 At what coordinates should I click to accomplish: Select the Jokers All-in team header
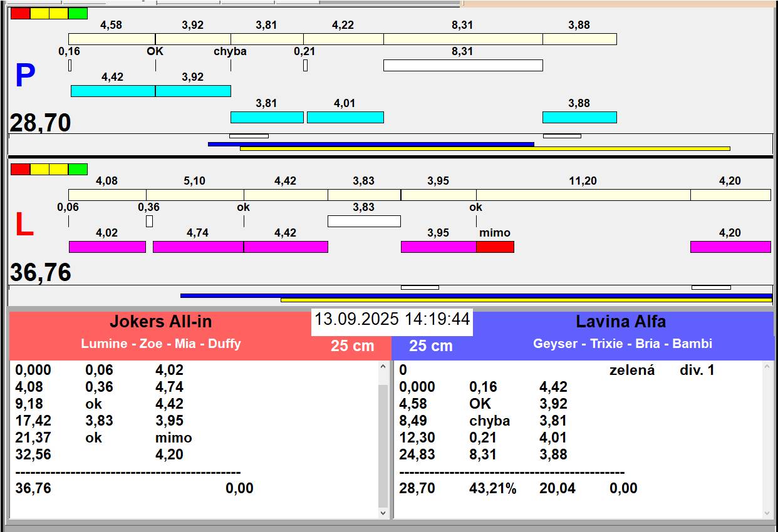tap(161, 322)
